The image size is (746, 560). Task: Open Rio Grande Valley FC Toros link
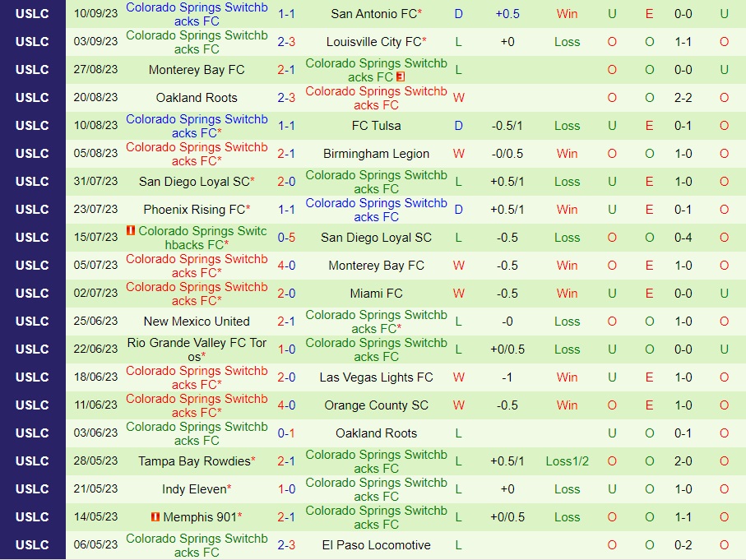tap(197, 349)
